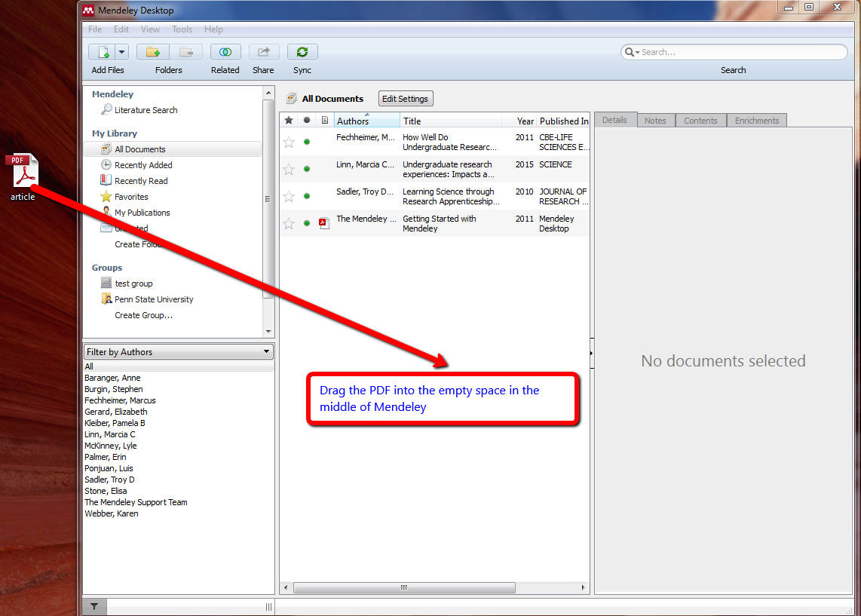The image size is (861, 616).
Task: Click the create new folder icon
Action: click(x=153, y=52)
